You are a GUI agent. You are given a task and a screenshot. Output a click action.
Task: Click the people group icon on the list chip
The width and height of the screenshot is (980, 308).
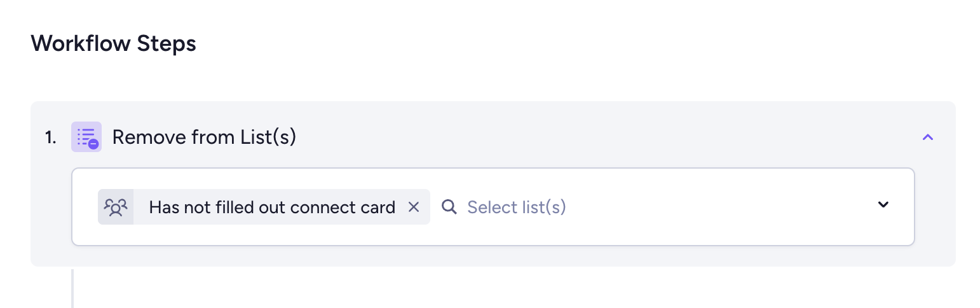tap(116, 207)
